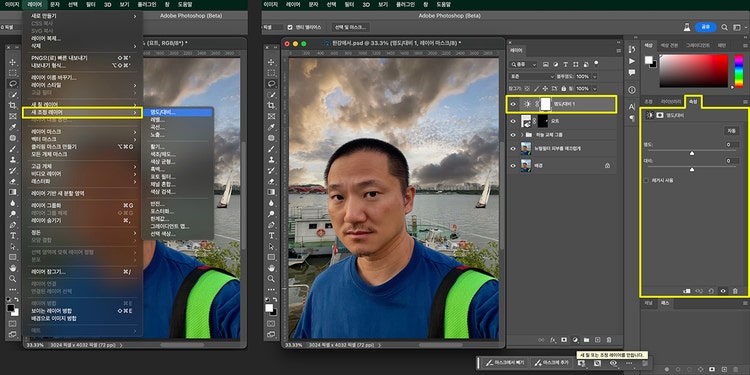
Task: Click the 명도 value input field showing 0
Action: (x=732, y=144)
